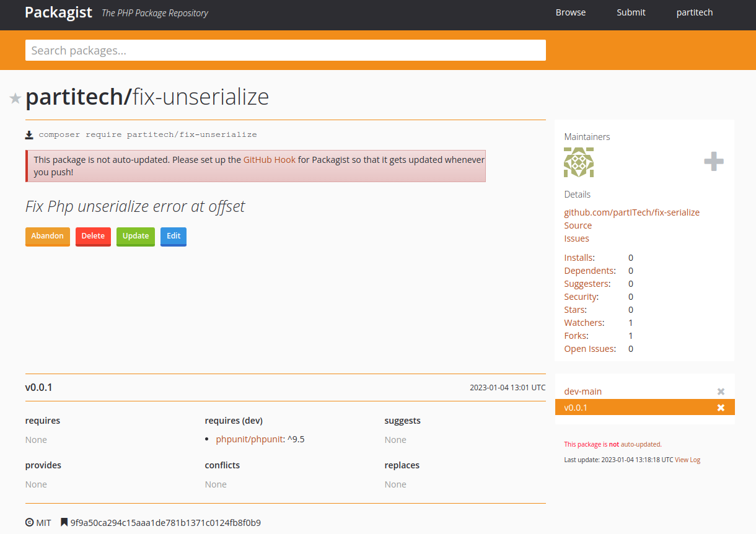This screenshot has width=756, height=534.
Task: Click the Fix Php unserialize error description
Action: tap(135, 206)
